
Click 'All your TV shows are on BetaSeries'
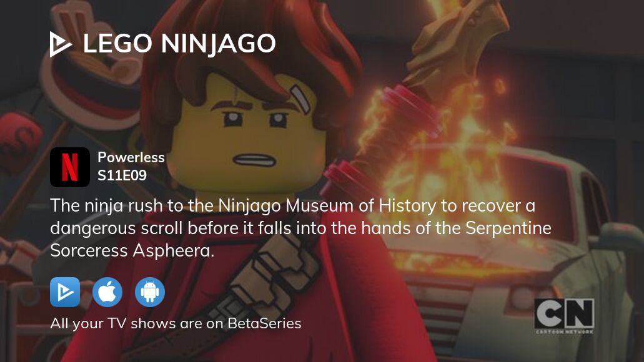point(176,323)
